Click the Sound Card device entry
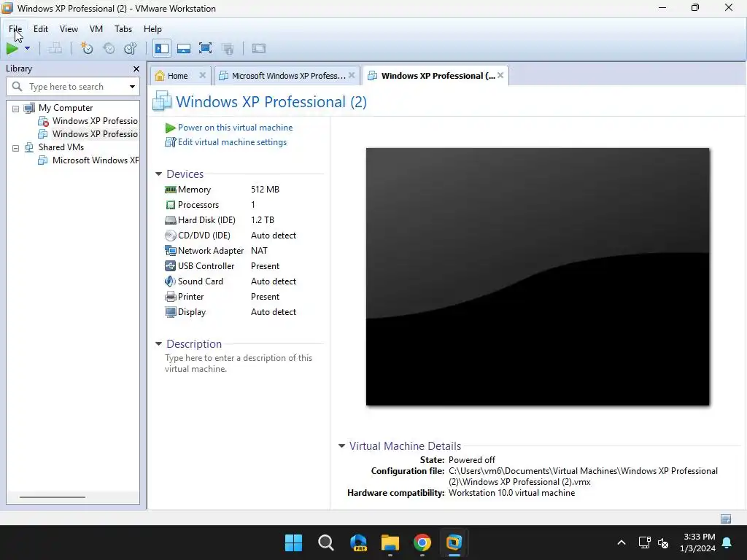 [x=200, y=281]
